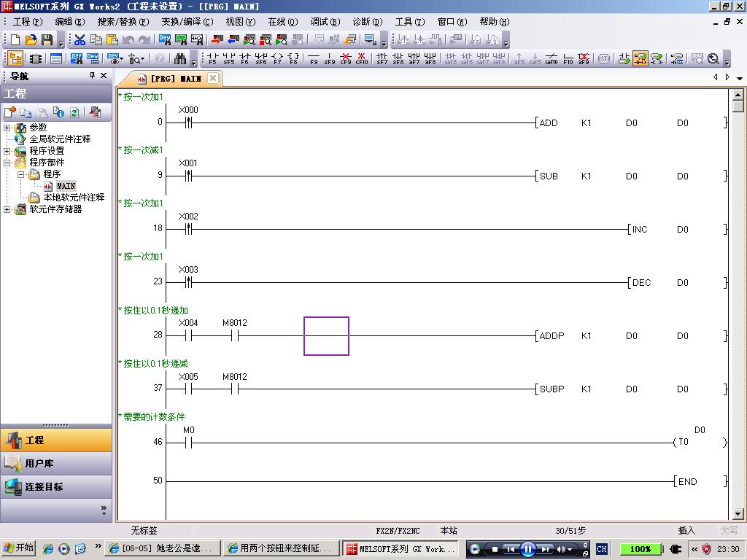Click the zoom magnifier icon in ladder toolbar
This screenshot has width=747, height=560.
tap(713, 59)
